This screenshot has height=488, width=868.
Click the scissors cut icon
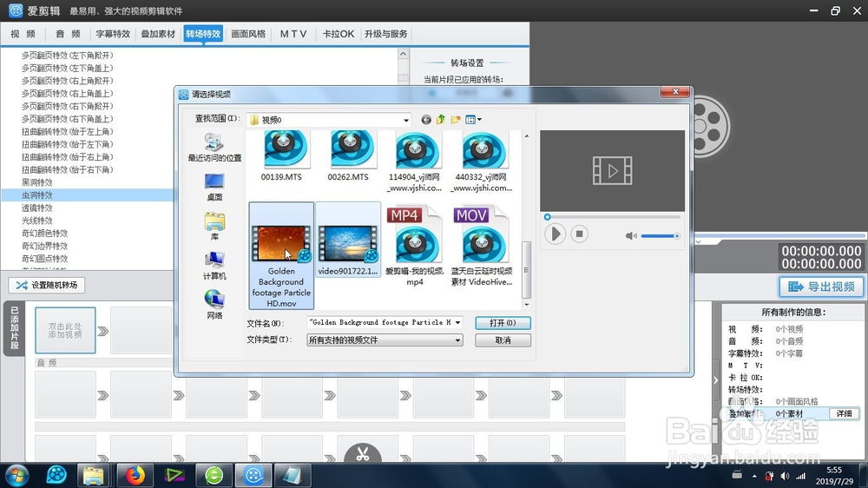(x=363, y=453)
